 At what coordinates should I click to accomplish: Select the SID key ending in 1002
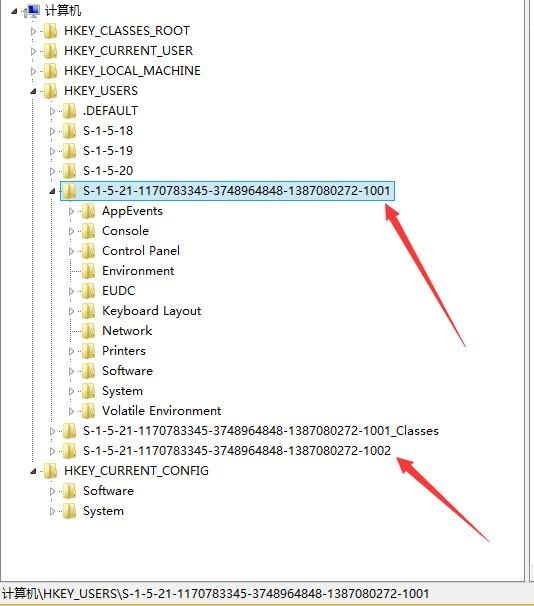click(x=237, y=451)
